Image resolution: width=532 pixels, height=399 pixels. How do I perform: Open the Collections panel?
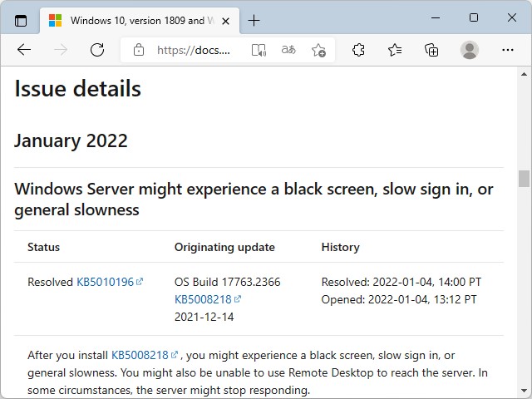click(431, 50)
